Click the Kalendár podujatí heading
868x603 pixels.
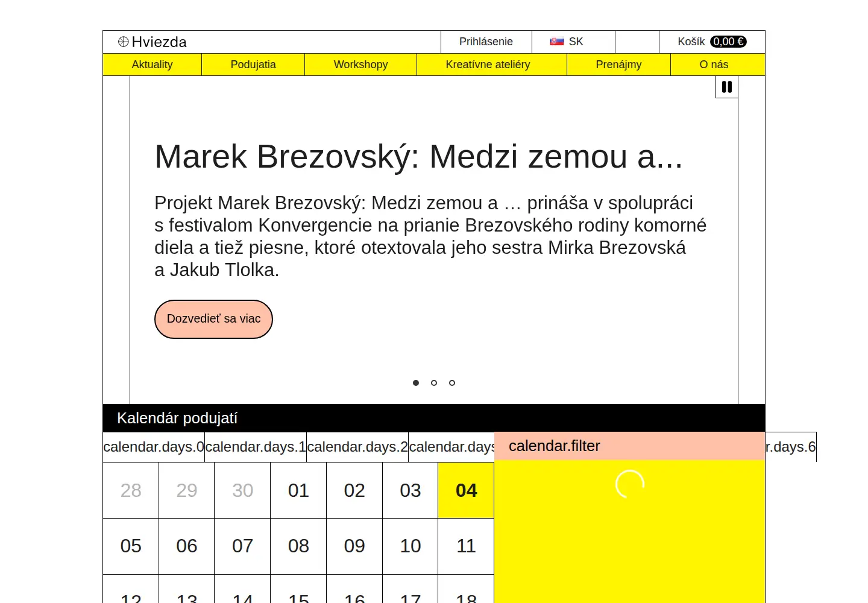177,418
